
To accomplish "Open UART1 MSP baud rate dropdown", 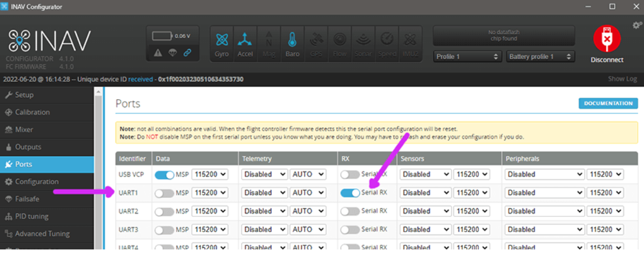I will point(210,192).
